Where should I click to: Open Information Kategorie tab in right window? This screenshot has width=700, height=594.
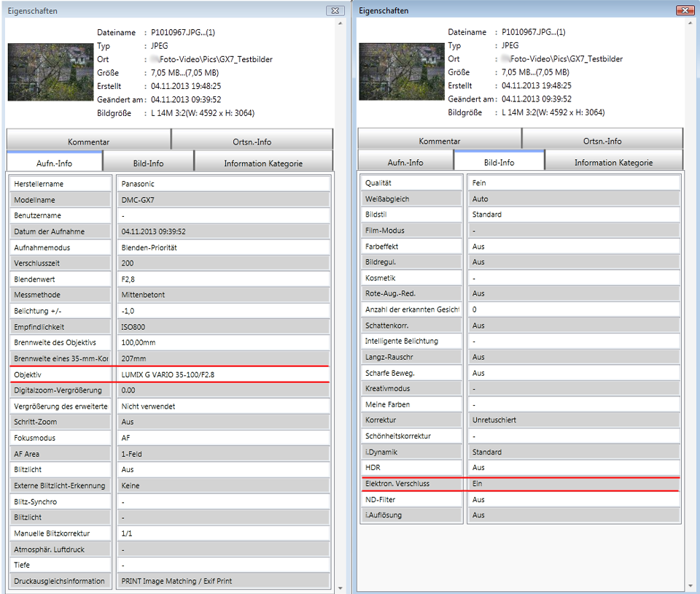click(x=614, y=160)
